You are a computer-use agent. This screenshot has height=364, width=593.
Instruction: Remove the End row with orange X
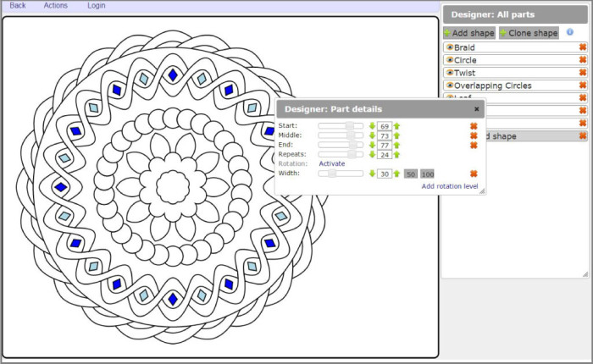474,145
